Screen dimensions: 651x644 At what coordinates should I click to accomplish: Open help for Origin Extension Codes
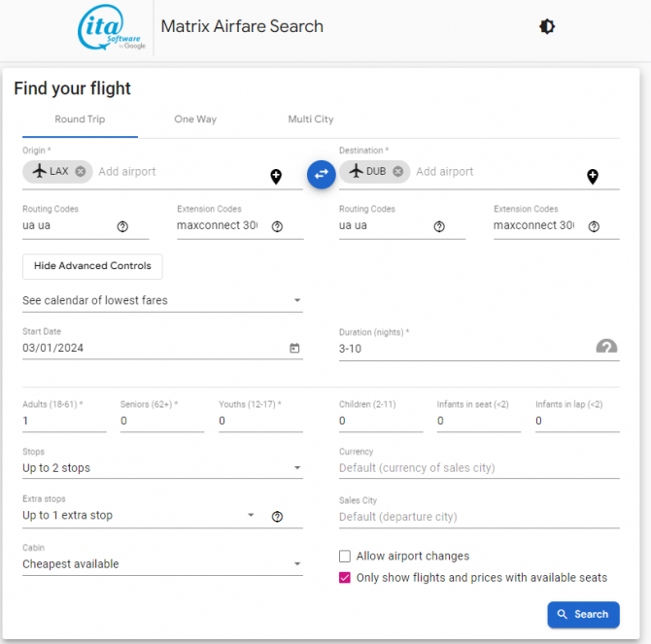click(x=277, y=226)
